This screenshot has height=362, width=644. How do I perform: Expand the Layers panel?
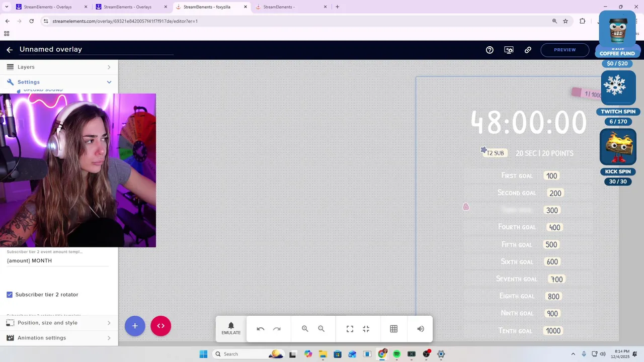pos(59,67)
